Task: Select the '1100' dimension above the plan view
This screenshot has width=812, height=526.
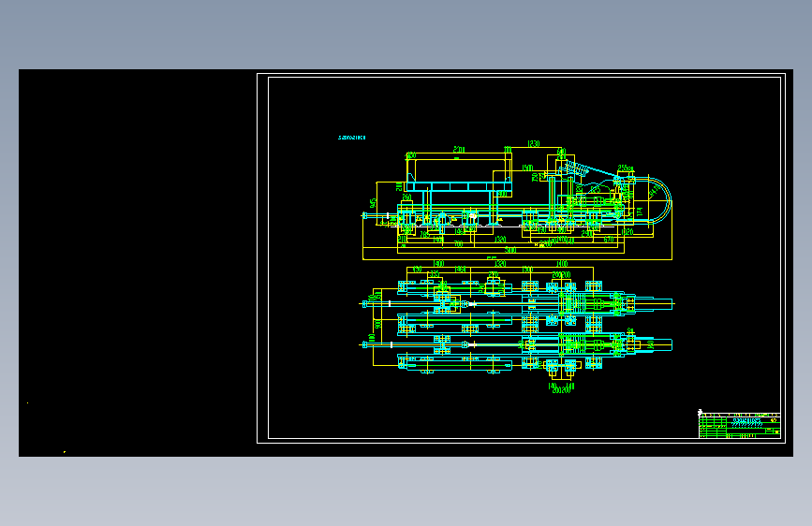Action: tap(561, 264)
